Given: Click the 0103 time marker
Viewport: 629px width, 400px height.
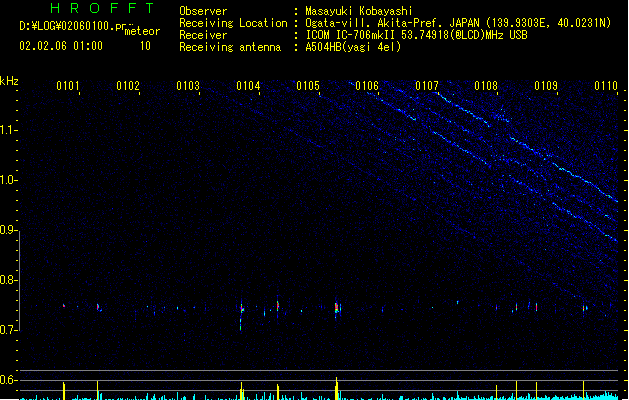Looking at the screenshot, I should [188, 86].
